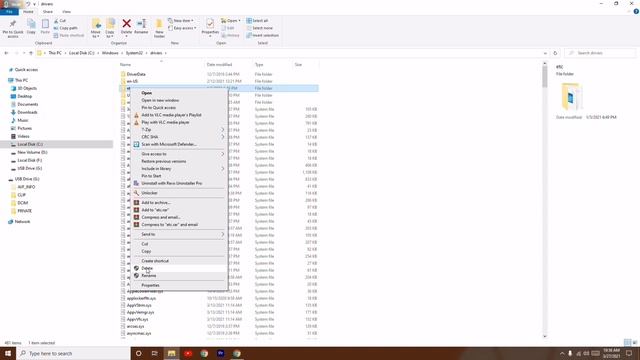The image size is (640, 360).
Task: Click Cut in the Clipboard ribbon group
Action: (60, 21)
